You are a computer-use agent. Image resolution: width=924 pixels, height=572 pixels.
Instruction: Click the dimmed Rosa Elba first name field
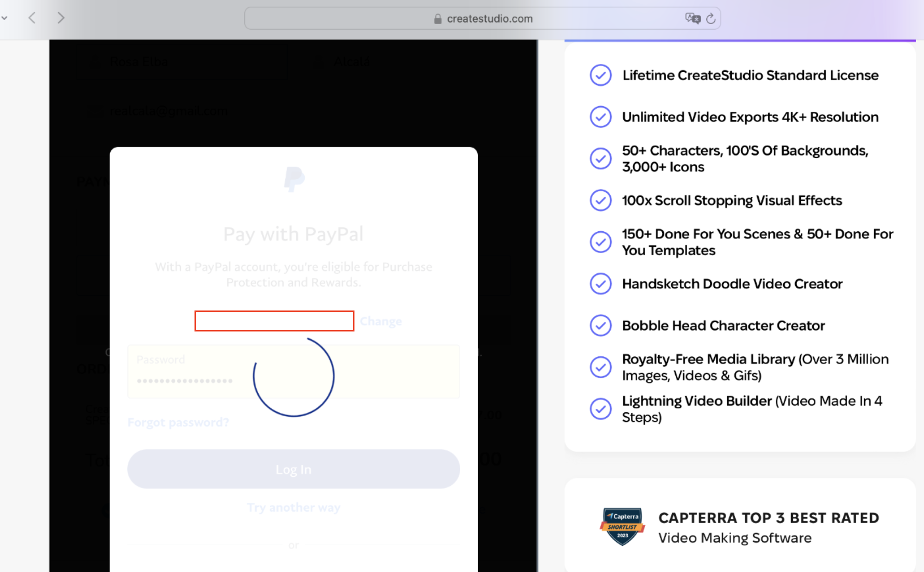click(x=182, y=62)
